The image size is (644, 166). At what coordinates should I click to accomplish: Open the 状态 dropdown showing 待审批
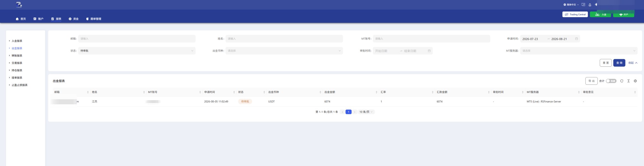click(137, 51)
